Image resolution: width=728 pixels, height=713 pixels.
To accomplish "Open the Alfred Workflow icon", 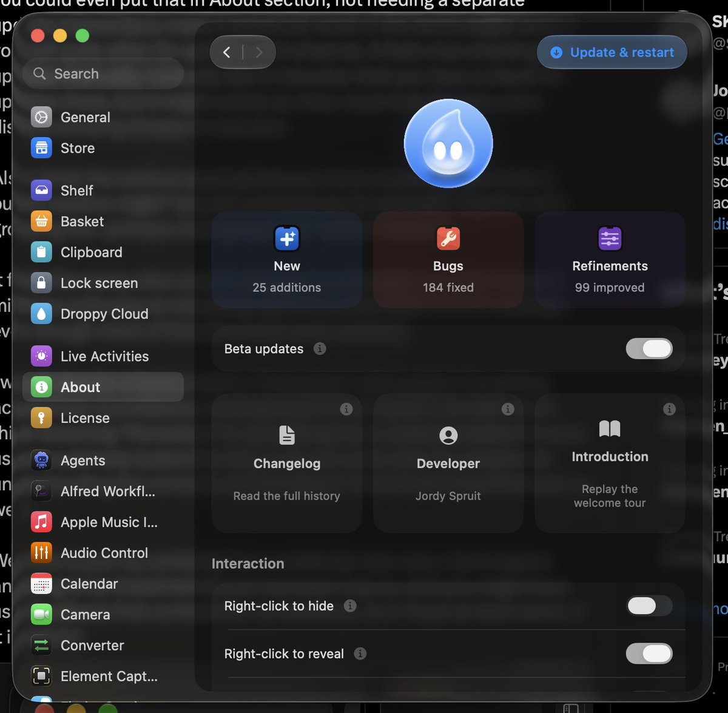I will pos(41,492).
